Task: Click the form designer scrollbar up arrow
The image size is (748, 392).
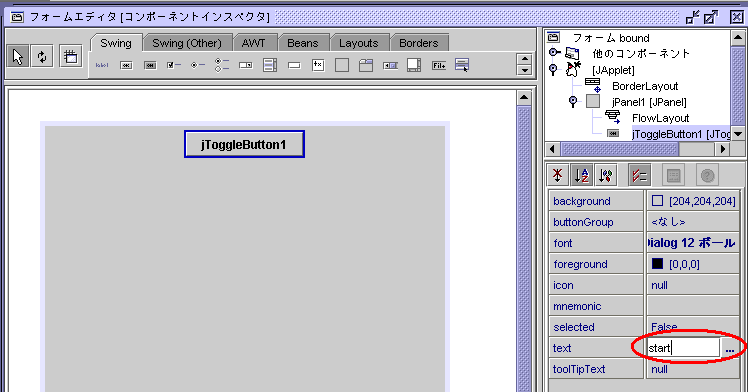Action: click(524, 97)
